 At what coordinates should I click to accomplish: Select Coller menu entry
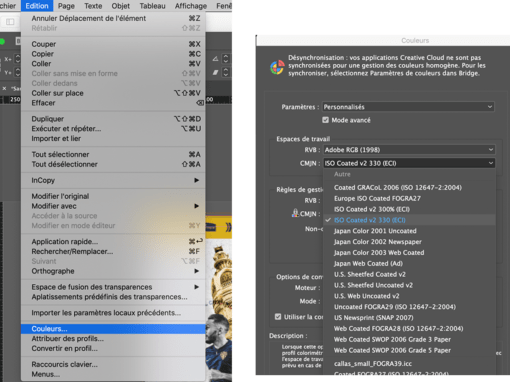[x=113, y=63]
